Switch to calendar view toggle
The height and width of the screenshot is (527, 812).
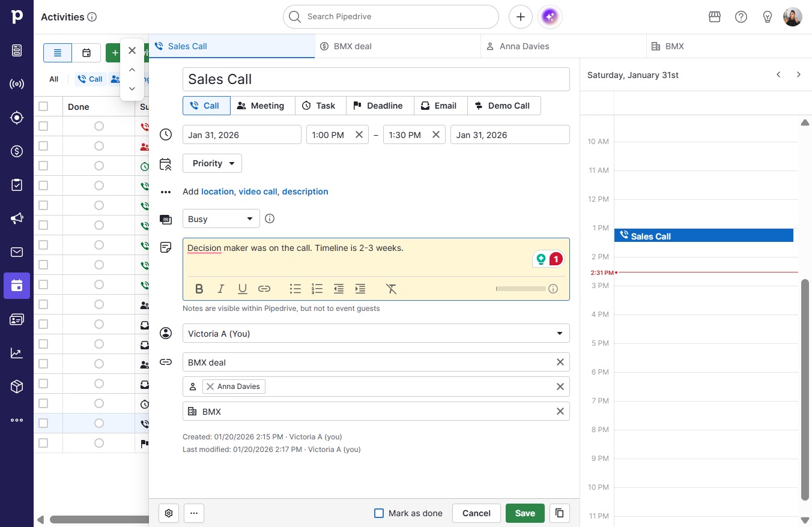point(86,53)
